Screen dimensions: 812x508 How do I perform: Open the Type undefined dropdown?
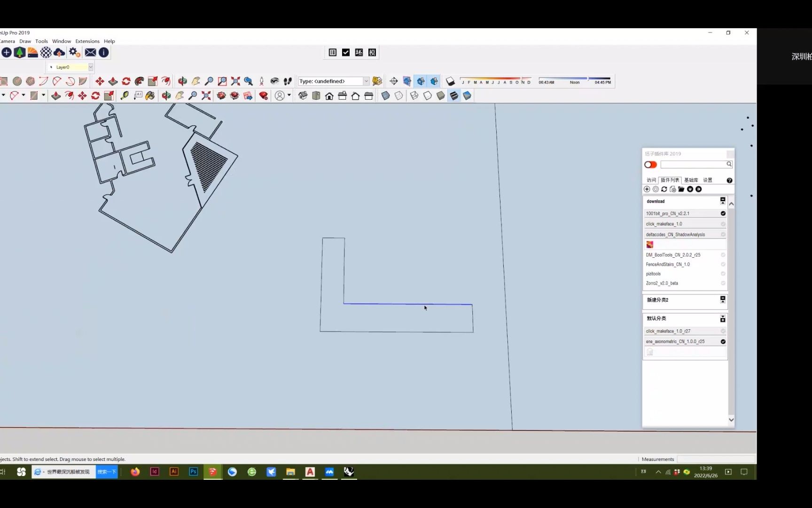(x=366, y=81)
